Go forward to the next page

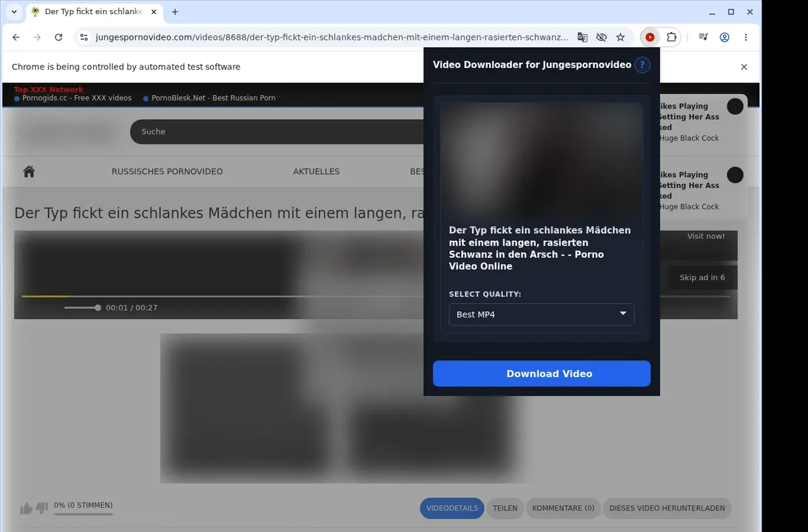pyautogui.click(x=37, y=38)
